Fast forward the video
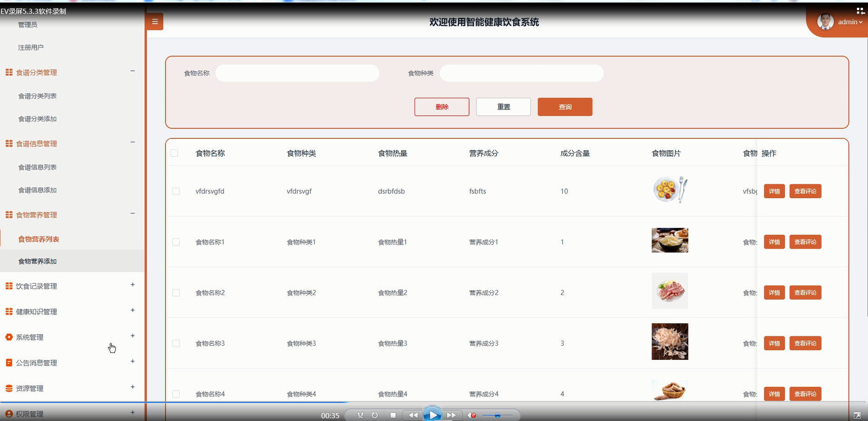 click(x=451, y=415)
